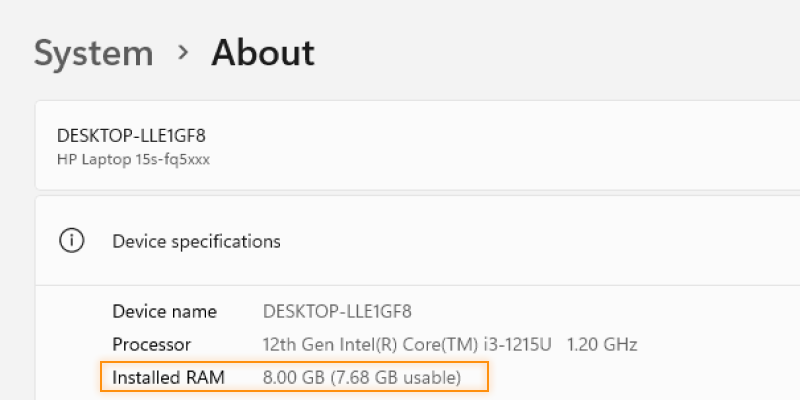
Task: Click the info icon beside Device specifications
Action: tap(71, 240)
